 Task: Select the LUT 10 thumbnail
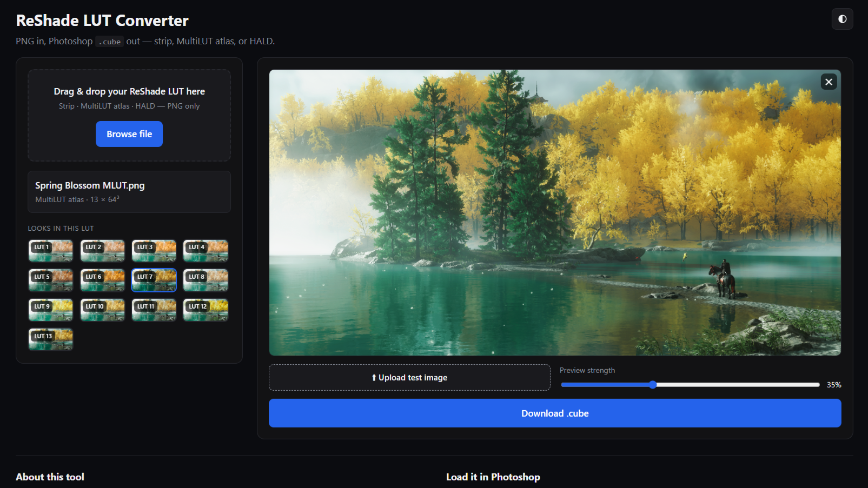point(102,310)
